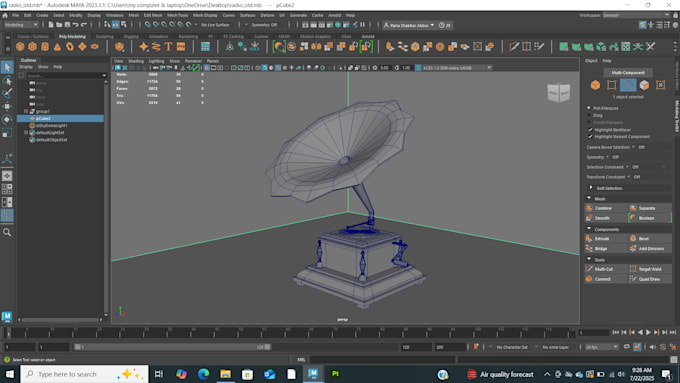This screenshot has width=680, height=383.
Task: Click Microsoft Edge icon in taskbar
Action: (x=203, y=374)
